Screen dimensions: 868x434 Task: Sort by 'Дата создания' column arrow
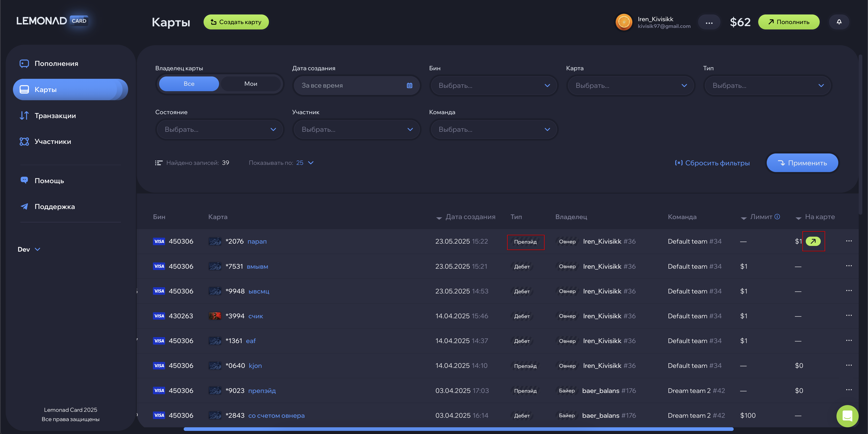[x=439, y=218]
